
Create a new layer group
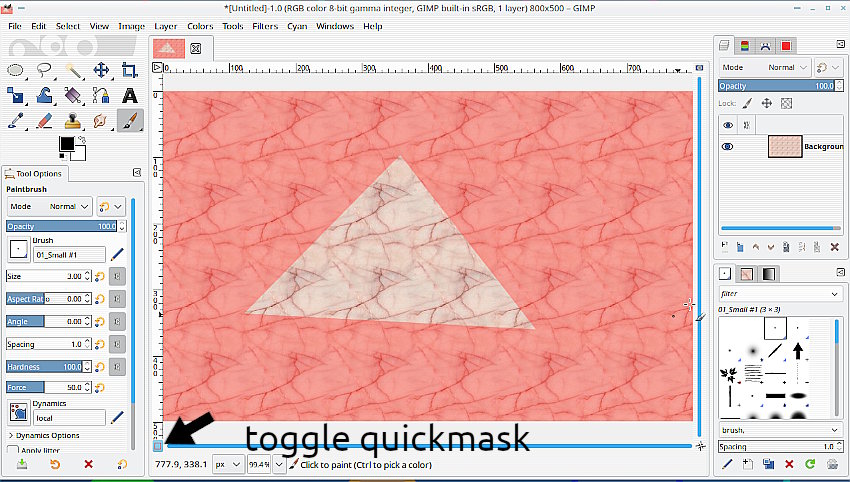coord(740,247)
